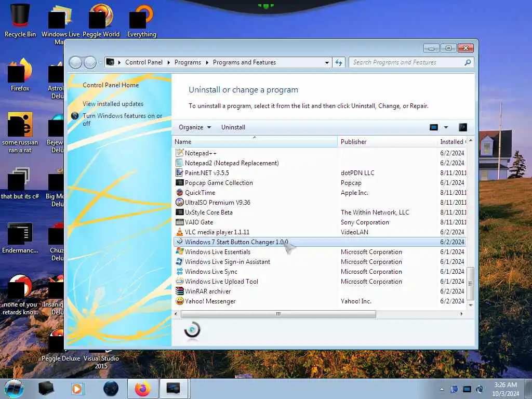Open the media player taskbar icon
The height and width of the screenshot is (399, 532).
coord(77,389)
